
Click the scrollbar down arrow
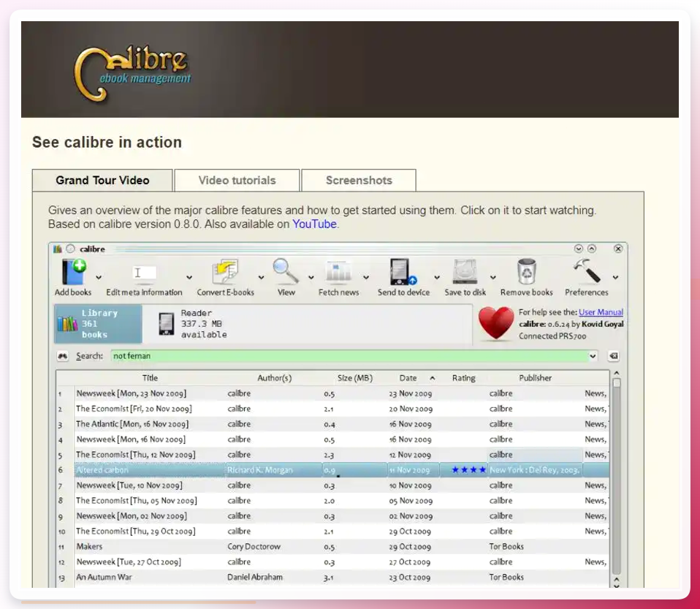[617, 586]
